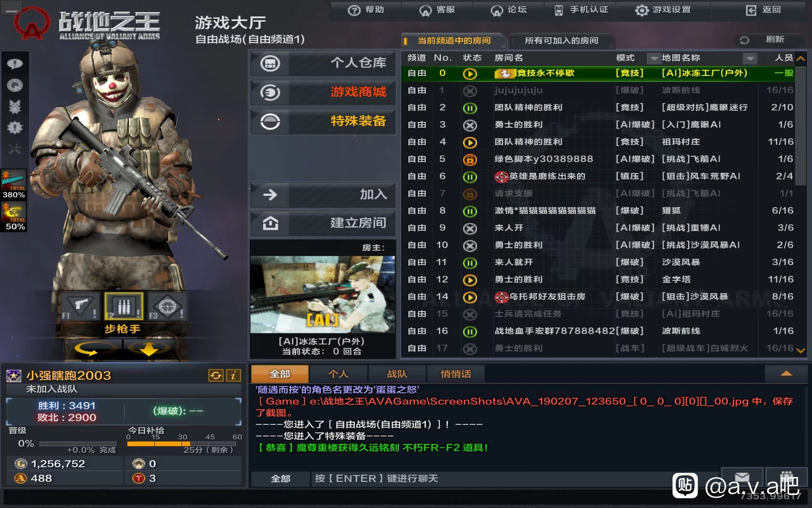The height and width of the screenshot is (508, 812).
Task: Click the wolf emblem sidebar icon
Action: [x=15, y=107]
